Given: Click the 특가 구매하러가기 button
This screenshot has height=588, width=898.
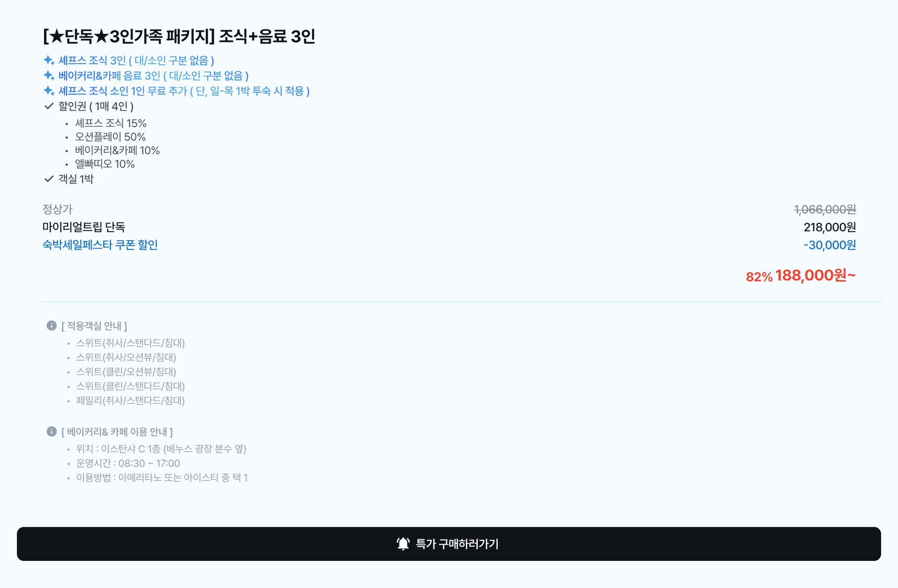Looking at the screenshot, I should pyautogui.click(x=449, y=544).
